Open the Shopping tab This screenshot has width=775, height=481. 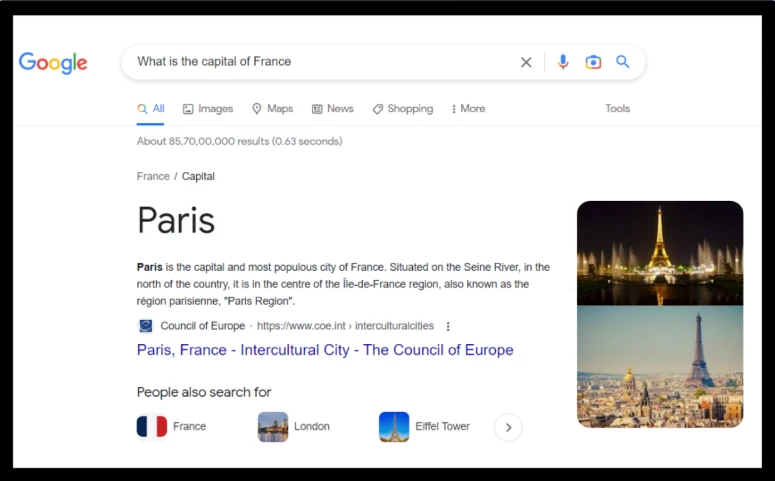tap(403, 109)
